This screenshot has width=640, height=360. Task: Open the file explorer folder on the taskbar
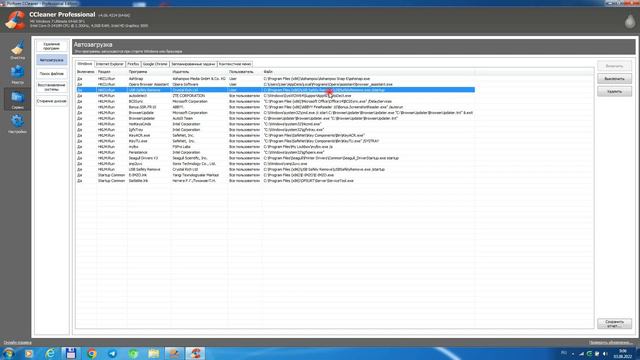(x=154, y=353)
